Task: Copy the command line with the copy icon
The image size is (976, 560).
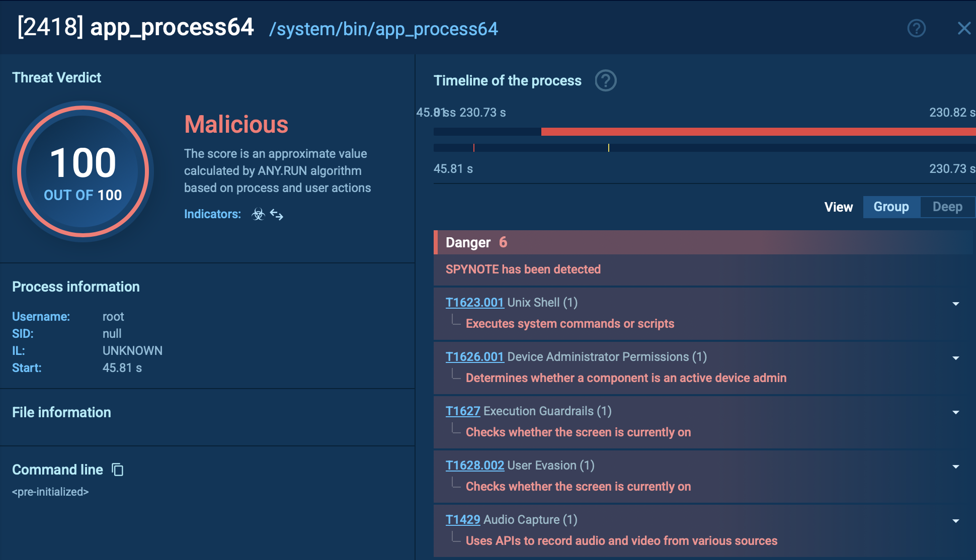Action: (x=117, y=470)
